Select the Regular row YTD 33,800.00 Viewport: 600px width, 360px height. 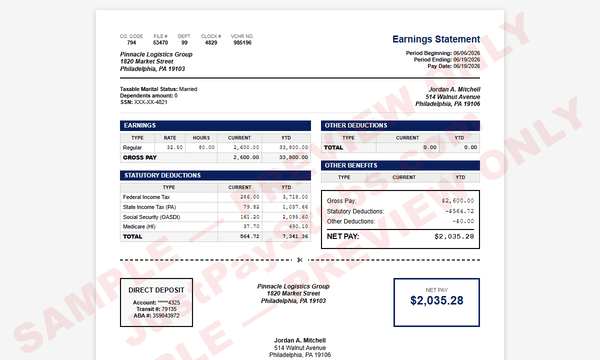point(293,147)
